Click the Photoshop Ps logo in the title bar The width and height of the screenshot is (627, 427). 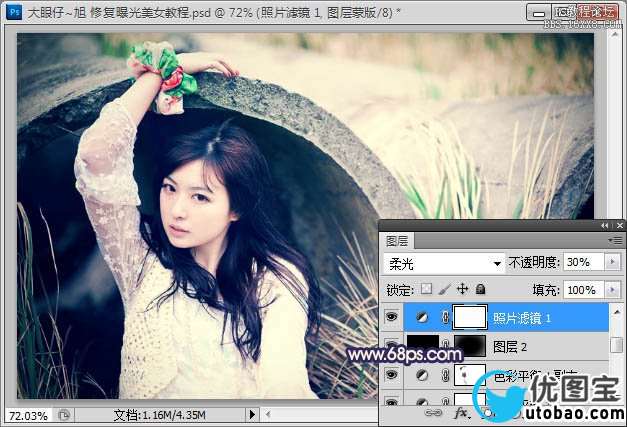click(x=14, y=12)
